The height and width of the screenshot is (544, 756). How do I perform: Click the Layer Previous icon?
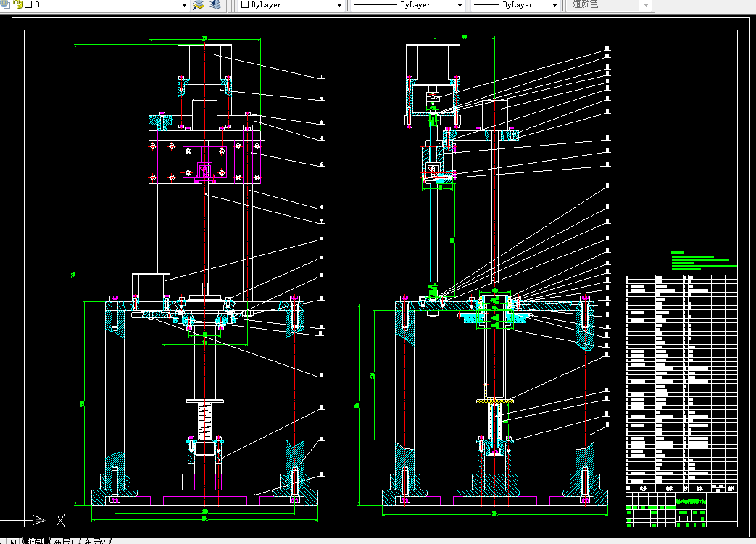click(215, 5)
